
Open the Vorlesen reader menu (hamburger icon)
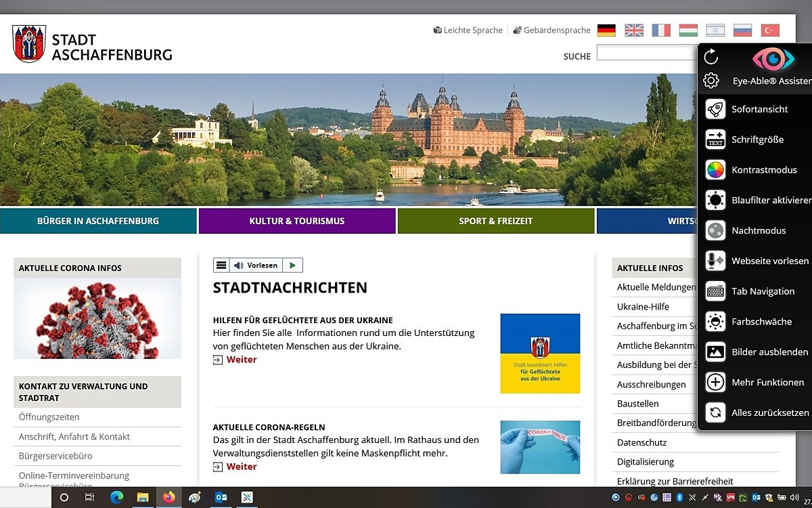click(221, 266)
